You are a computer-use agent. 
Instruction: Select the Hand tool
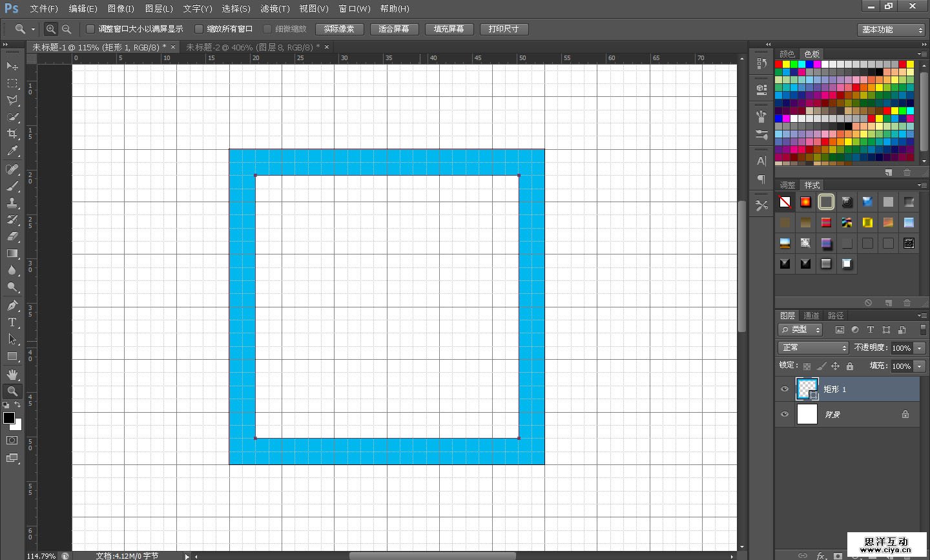coord(12,375)
